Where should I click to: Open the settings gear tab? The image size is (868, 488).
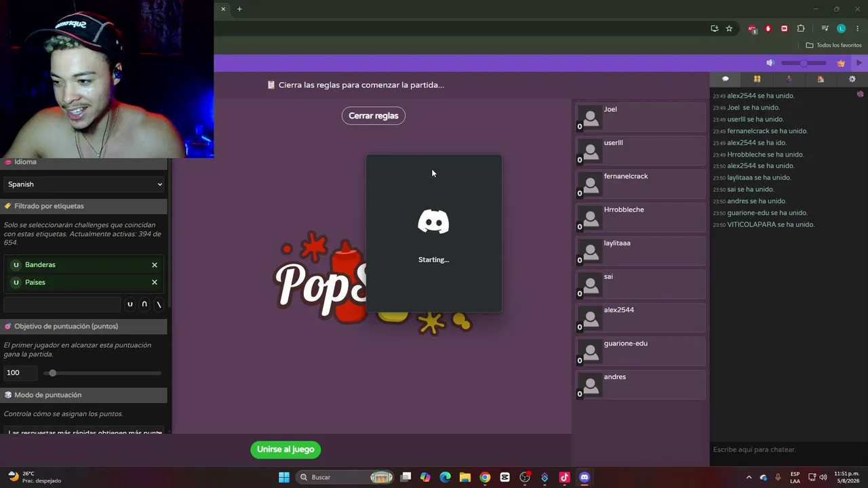tap(852, 79)
